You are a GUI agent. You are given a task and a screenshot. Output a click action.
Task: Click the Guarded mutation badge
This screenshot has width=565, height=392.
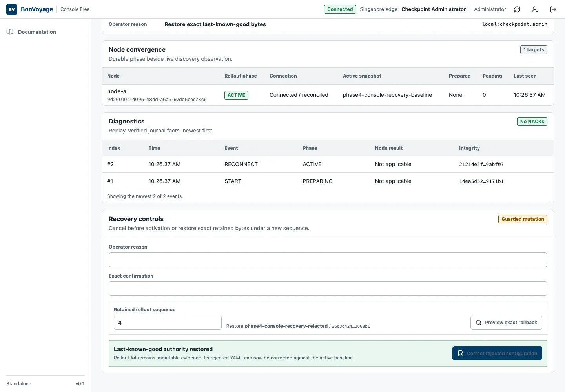click(523, 219)
